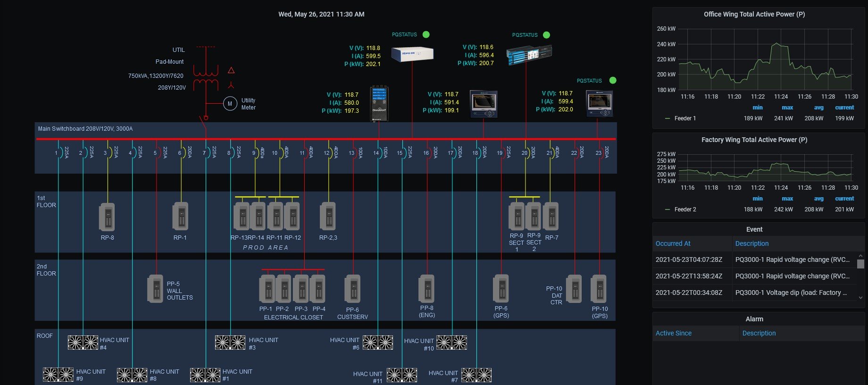Select the RP-8 panel icon
The width and height of the screenshot is (868, 385).
[107, 217]
